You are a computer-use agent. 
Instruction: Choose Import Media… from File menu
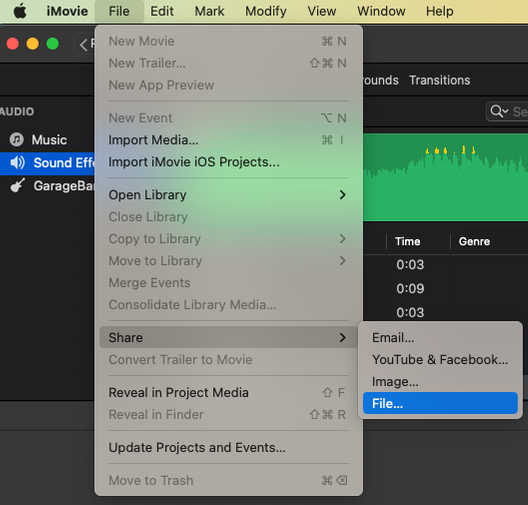pyautogui.click(x=228, y=140)
